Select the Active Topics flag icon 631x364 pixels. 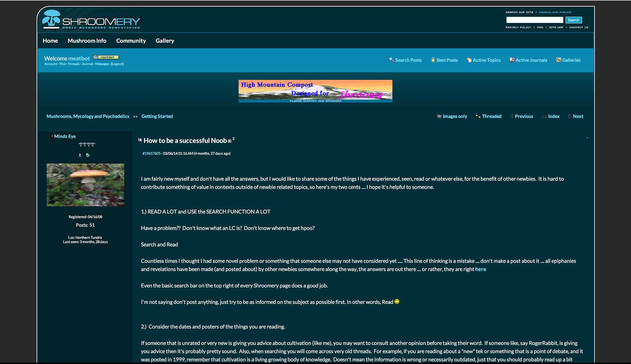469,60
